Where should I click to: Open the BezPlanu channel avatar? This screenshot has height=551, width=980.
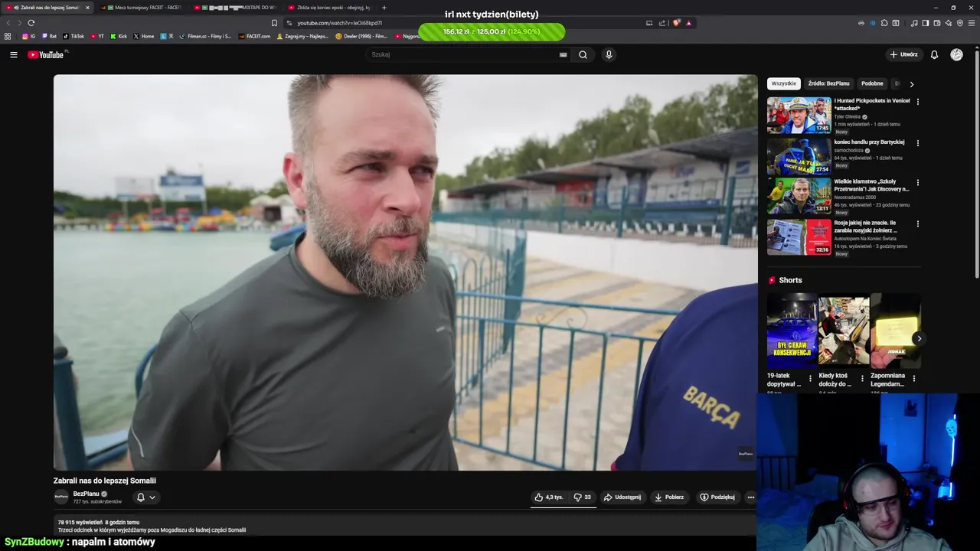tap(61, 497)
